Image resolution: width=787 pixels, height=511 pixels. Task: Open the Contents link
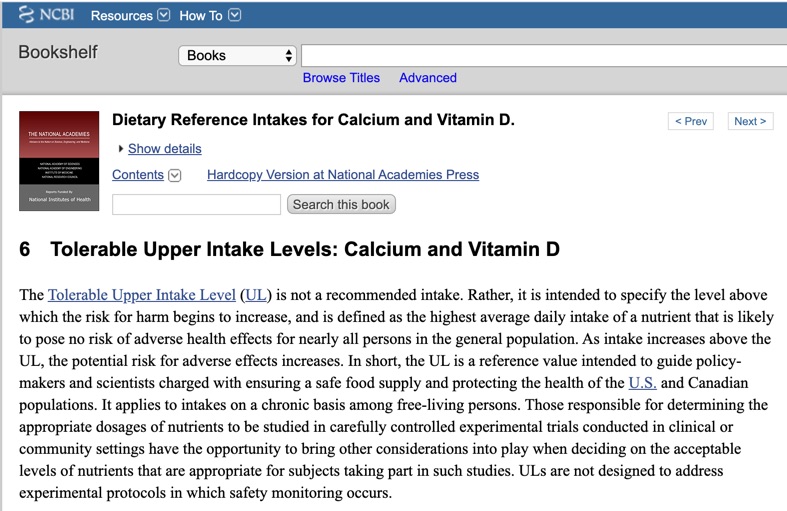tap(138, 175)
